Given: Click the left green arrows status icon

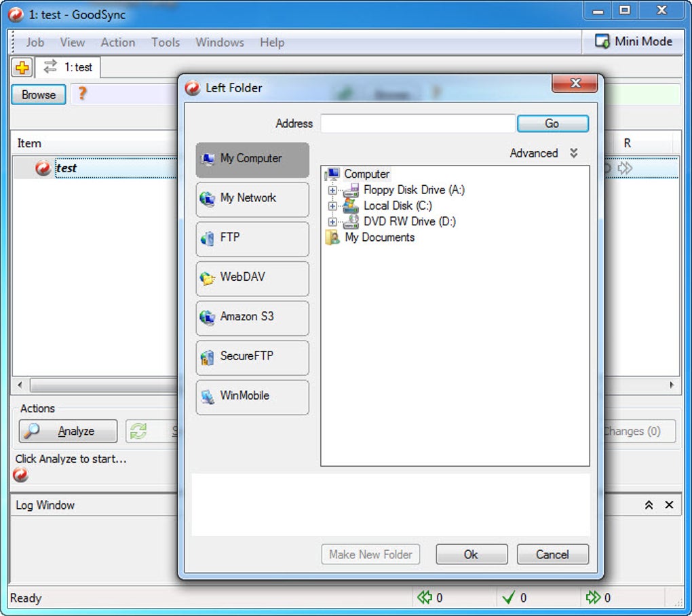Looking at the screenshot, I should tap(424, 597).
